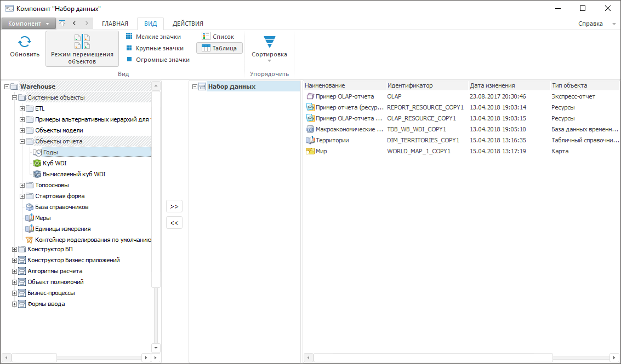Select Конструктор Бизнес приложений tree item
Viewport: 621px width, 364px height.
73,261
